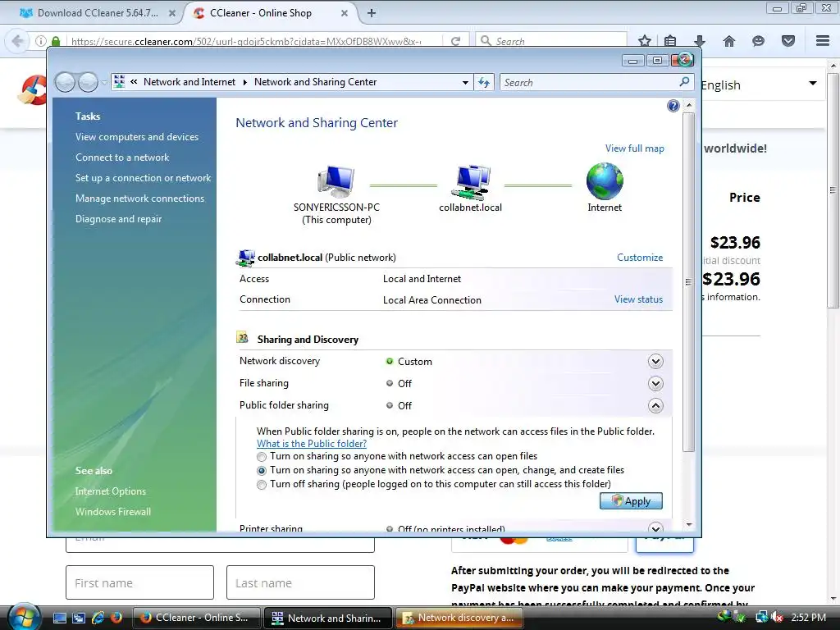The image size is (840, 630).
Task: Click the SONYERICSSON-PC computer icon
Action: 336,181
